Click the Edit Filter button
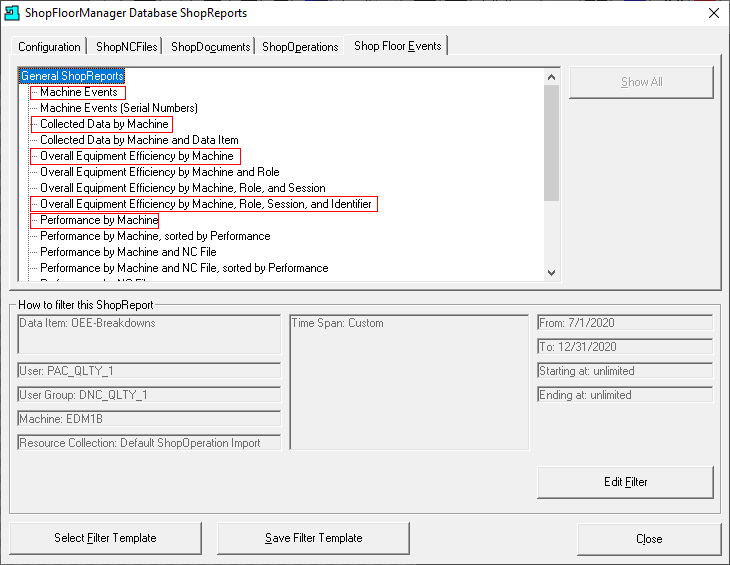This screenshot has height=565, width=730. (625, 482)
